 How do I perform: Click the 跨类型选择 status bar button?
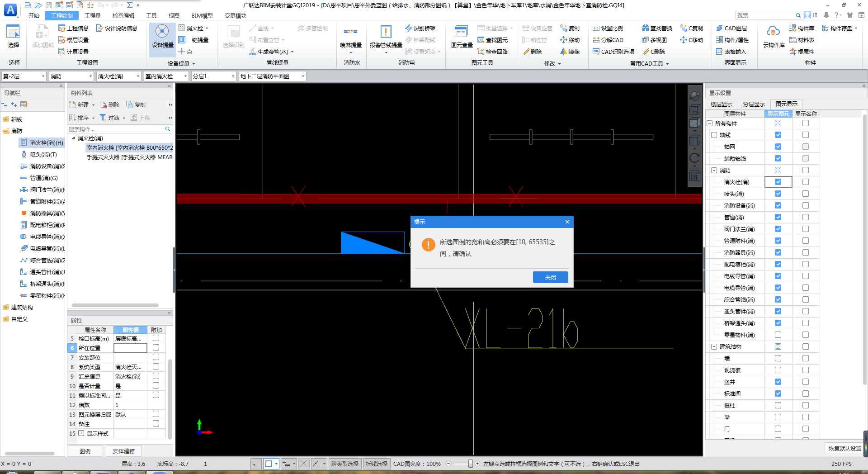345,464
